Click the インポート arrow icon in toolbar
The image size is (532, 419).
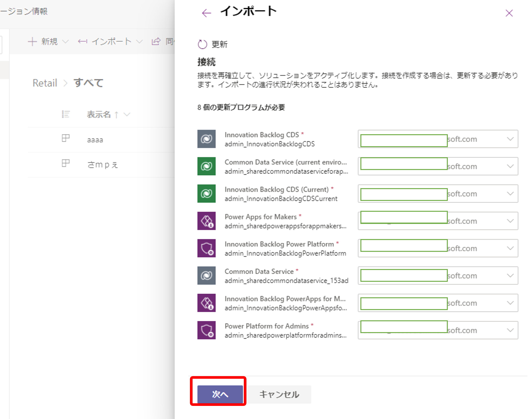pos(83,41)
